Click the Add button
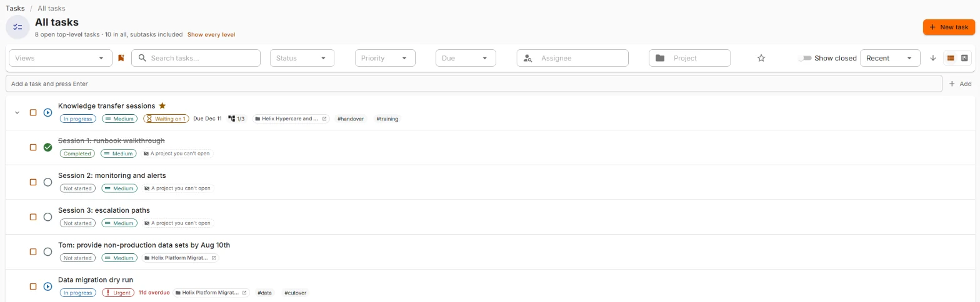This screenshot has height=302, width=980. [x=960, y=84]
